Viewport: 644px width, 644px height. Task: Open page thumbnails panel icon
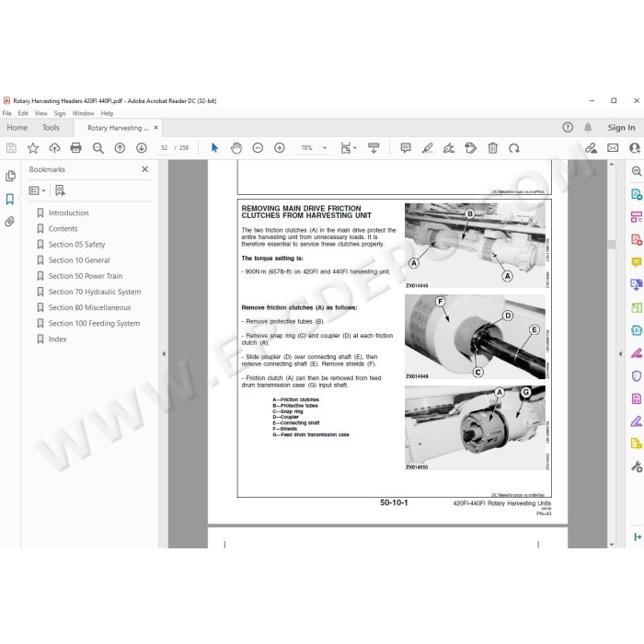[x=10, y=177]
